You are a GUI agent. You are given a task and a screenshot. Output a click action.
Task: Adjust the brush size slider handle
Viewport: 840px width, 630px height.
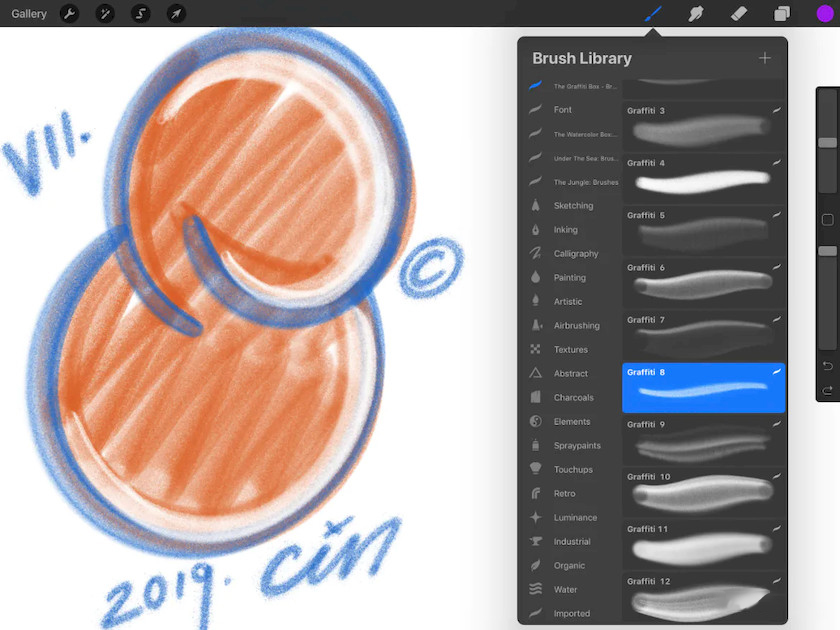click(827, 143)
